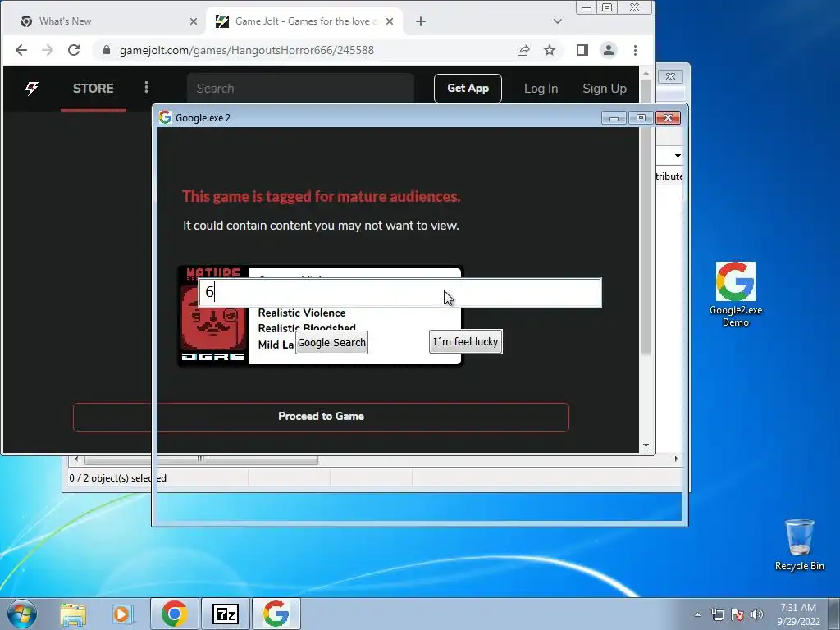This screenshot has width=840, height=630.
Task: Select the Recycle Bin desktop icon
Action: tap(799, 545)
